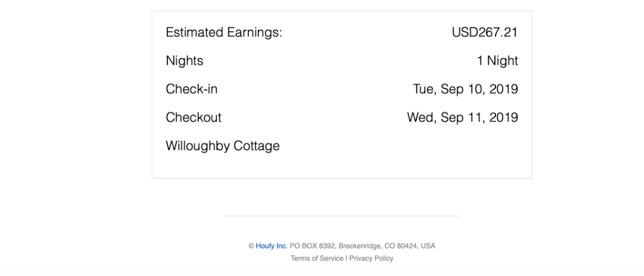
Task: Click the horizontal divider above the footer
Action: click(x=341, y=216)
